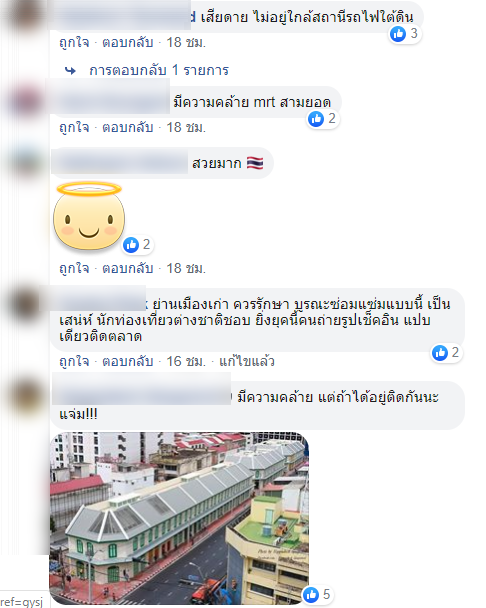
Task: Click ตอบกลับ under the mrt สามยอด comment
Action: click(128, 127)
